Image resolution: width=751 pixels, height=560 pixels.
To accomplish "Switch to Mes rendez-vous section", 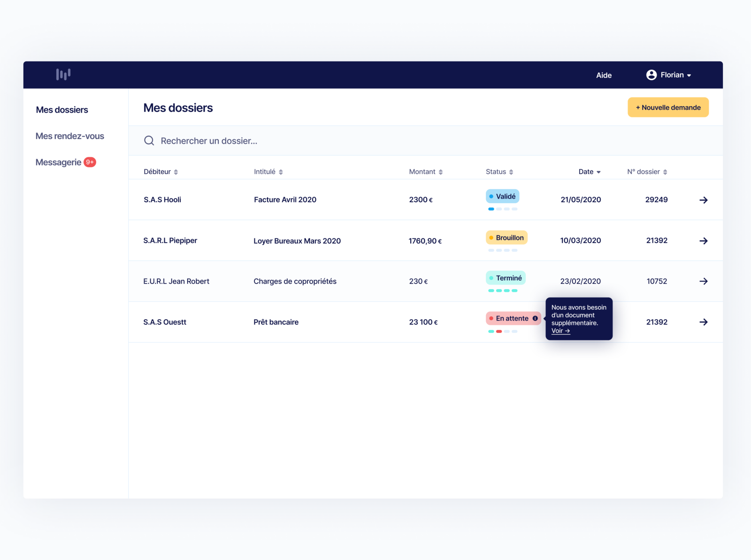I will (69, 136).
